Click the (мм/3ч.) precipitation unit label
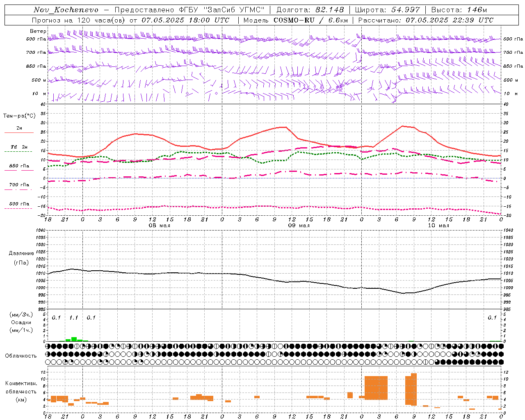 click(21, 315)
